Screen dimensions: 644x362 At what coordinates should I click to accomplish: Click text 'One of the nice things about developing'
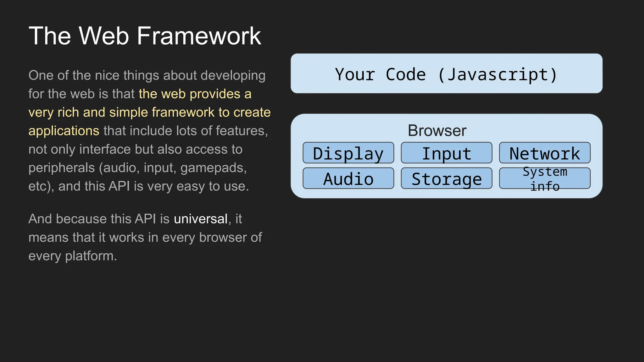coord(147,76)
